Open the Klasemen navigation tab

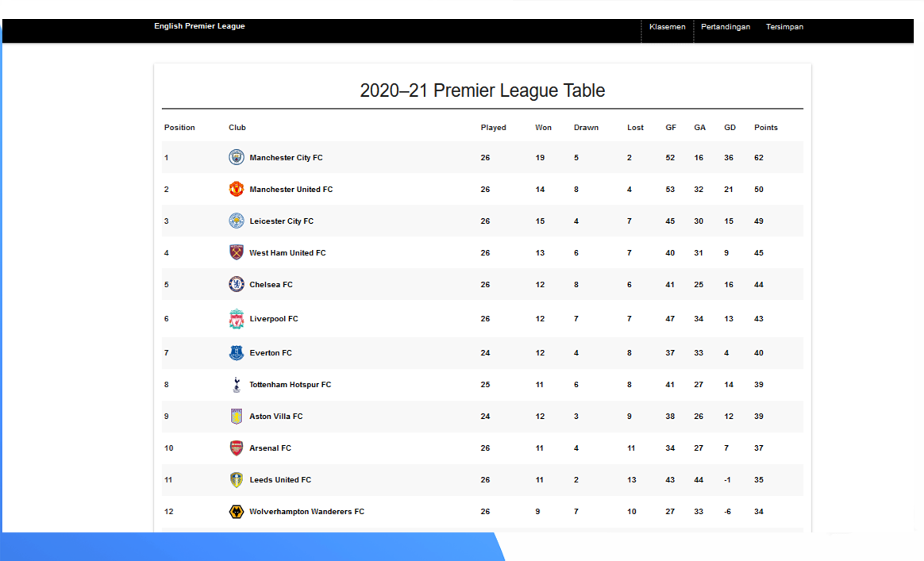coord(667,27)
